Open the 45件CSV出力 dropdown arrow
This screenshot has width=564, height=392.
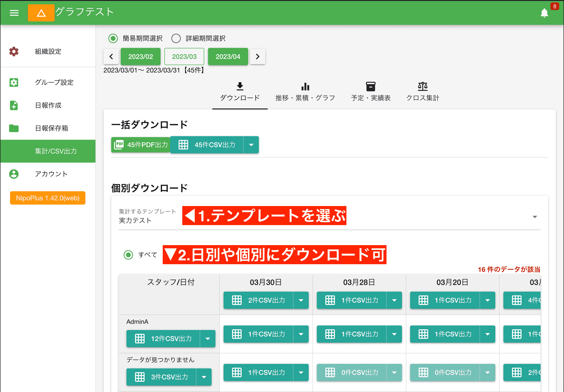251,145
